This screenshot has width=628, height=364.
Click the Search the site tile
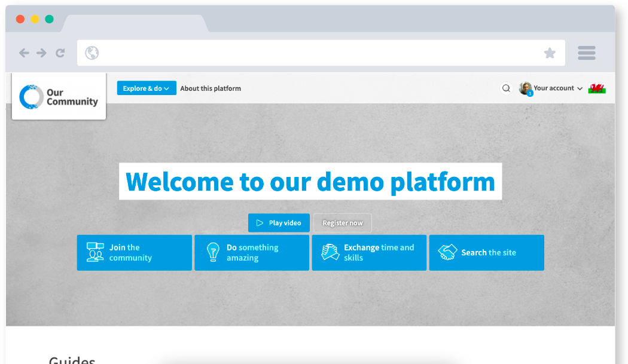coord(486,253)
